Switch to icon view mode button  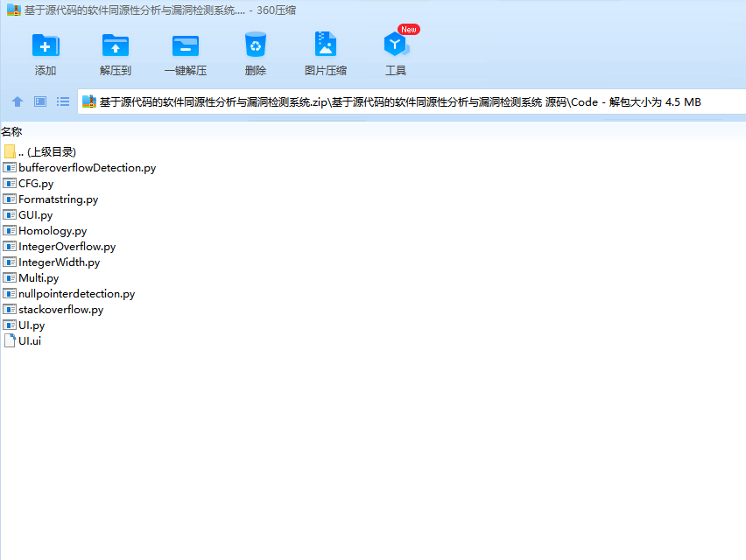40,101
